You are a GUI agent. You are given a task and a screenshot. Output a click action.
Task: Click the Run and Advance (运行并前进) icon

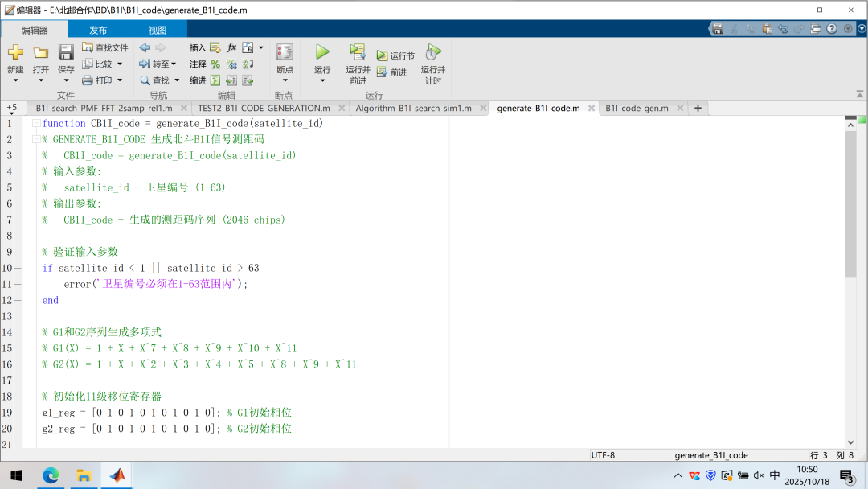click(x=358, y=52)
